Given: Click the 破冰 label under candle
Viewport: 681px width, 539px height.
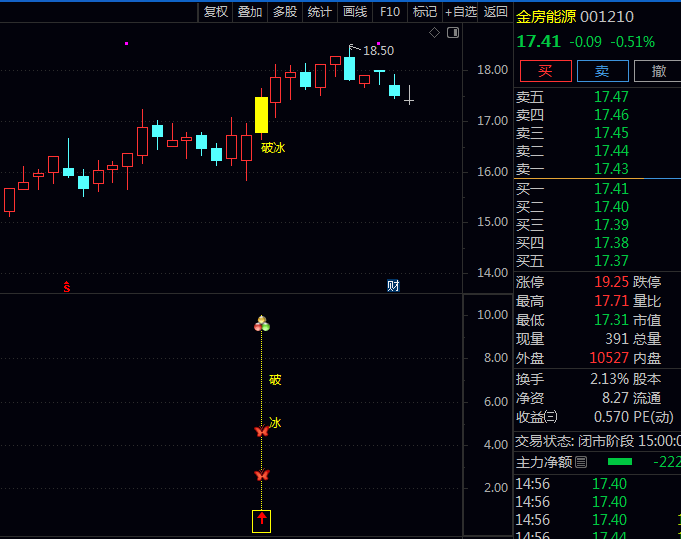Looking at the screenshot, I should [x=273, y=148].
